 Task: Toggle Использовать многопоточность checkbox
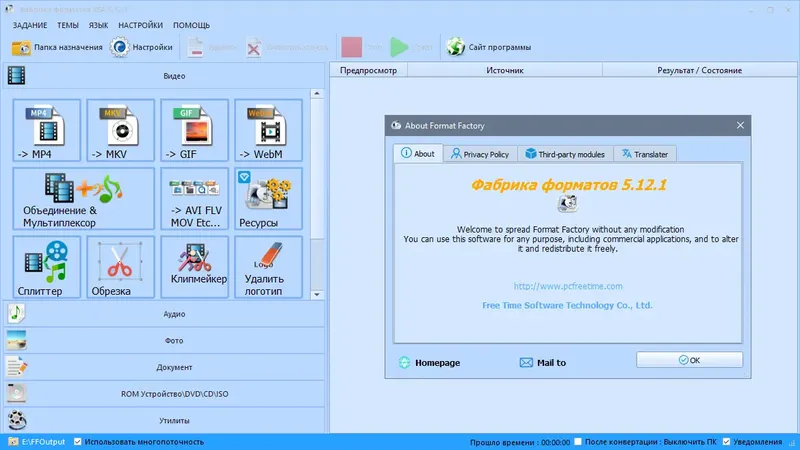tap(78, 442)
